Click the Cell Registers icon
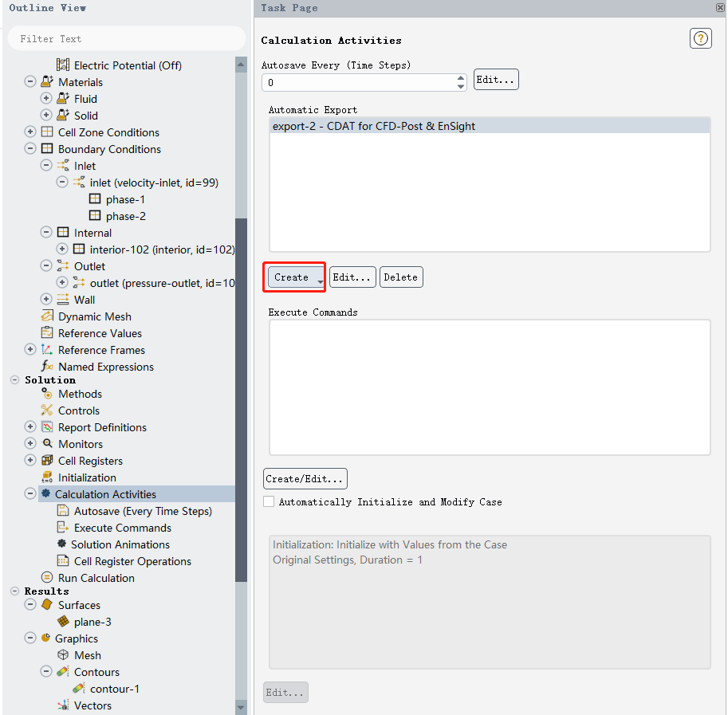 pos(47,460)
